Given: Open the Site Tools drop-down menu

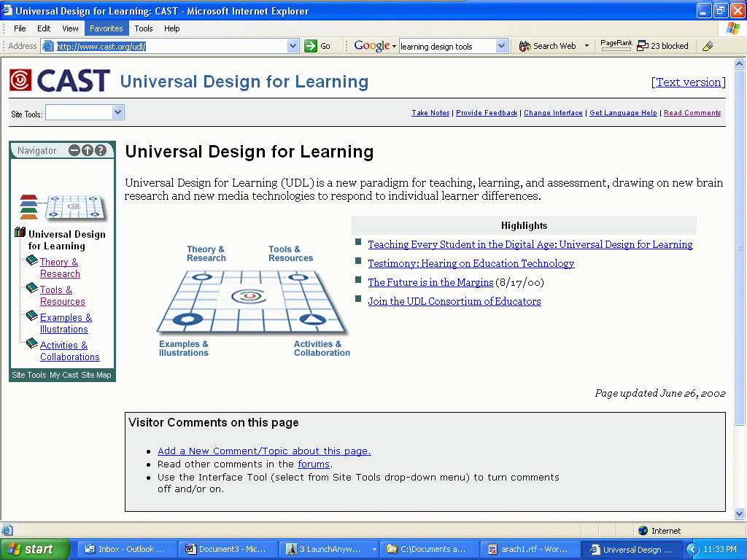Looking at the screenshot, I should (118, 112).
